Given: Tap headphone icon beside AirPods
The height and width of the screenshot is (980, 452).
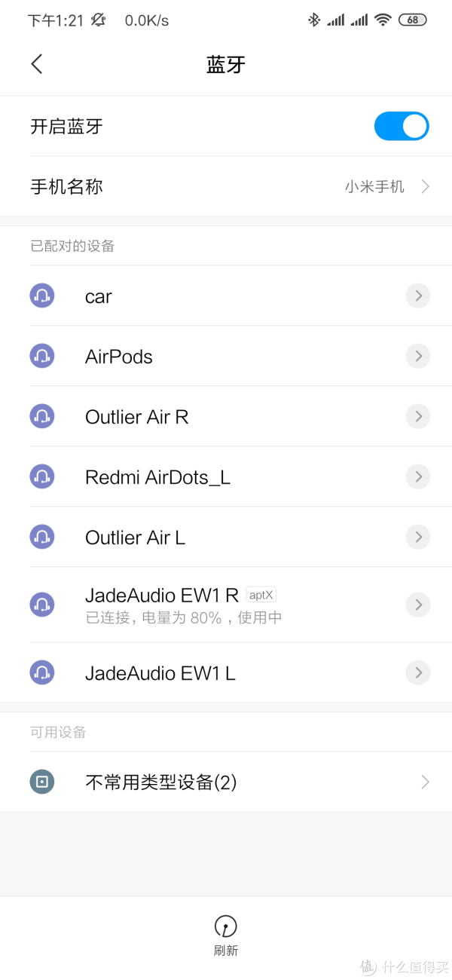Looking at the screenshot, I should (42, 356).
